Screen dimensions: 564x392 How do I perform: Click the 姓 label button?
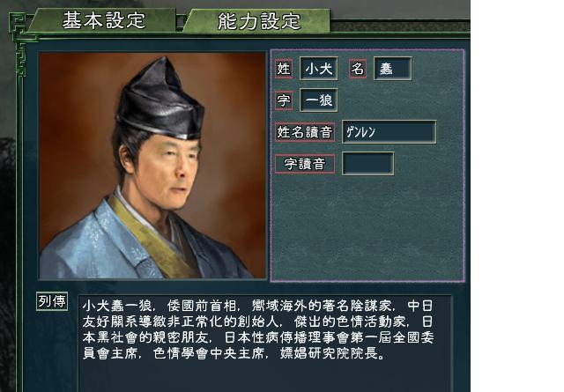284,69
